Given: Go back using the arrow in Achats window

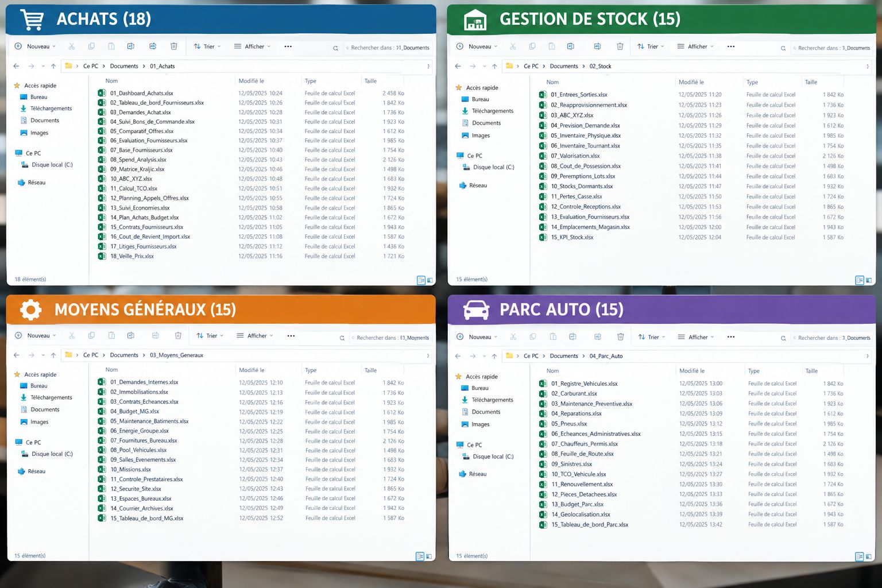Looking at the screenshot, I should (x=17, y=67).
